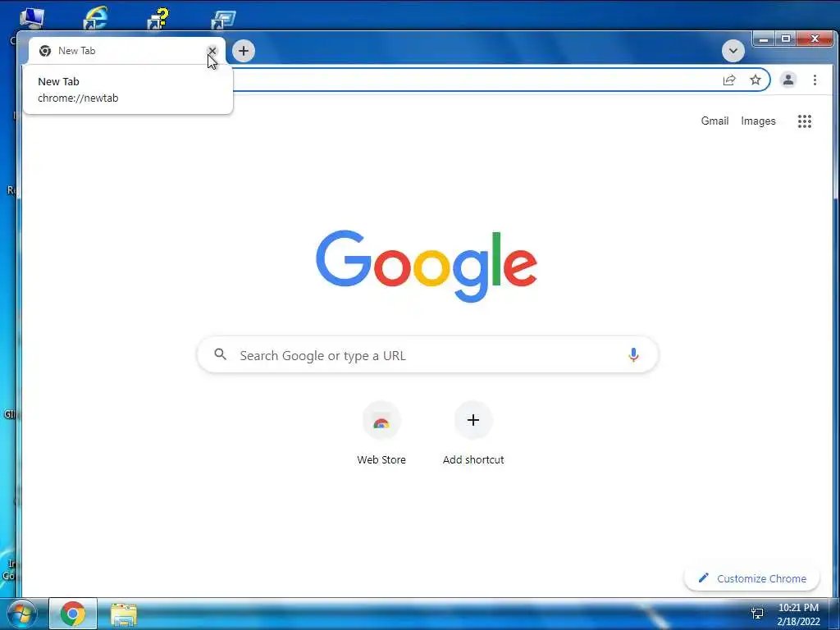Open the taskbar clock showing 10:21 PM
This screenshot has height=630, width=840.
pyautogui.click(x=798, y=614)
